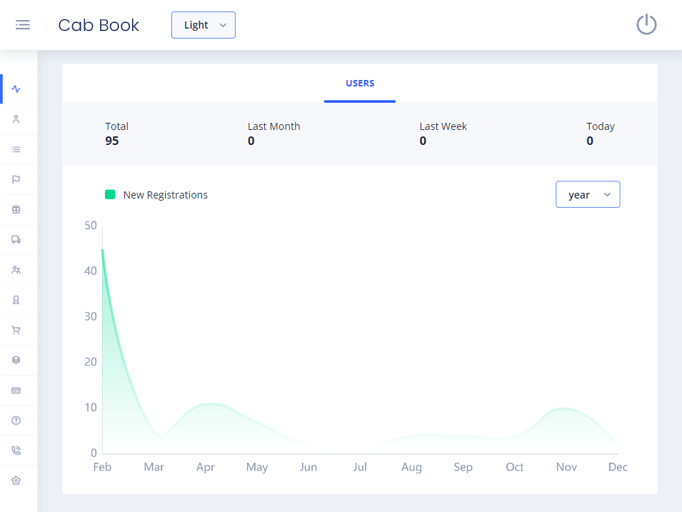
Task: Click the power logout icon
Action: tap(646, 25)
